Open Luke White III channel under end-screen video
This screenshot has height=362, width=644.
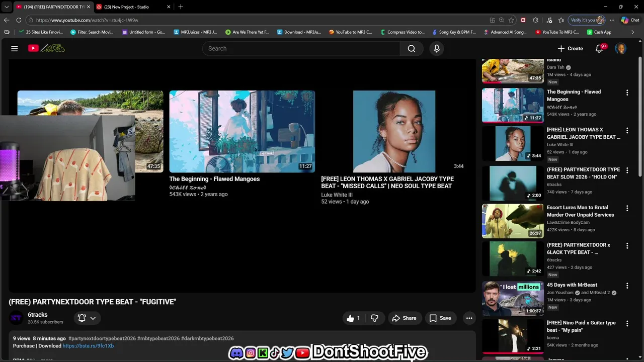tap(337, 195)
